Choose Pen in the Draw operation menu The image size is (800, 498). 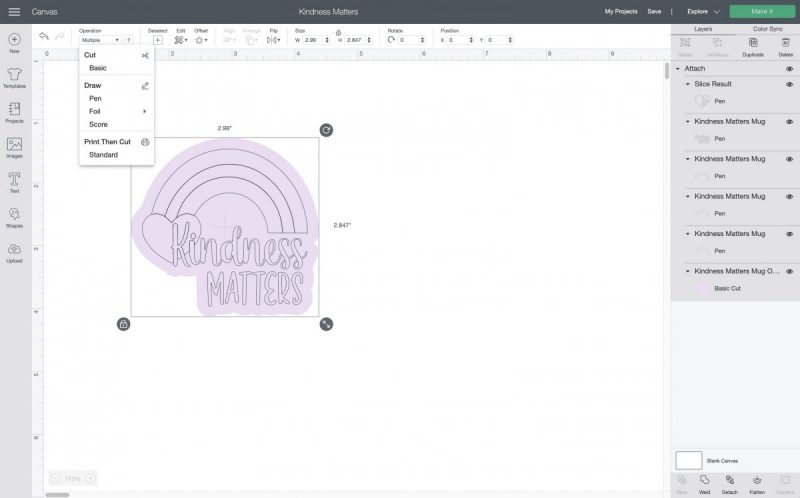tap(95, 98)
